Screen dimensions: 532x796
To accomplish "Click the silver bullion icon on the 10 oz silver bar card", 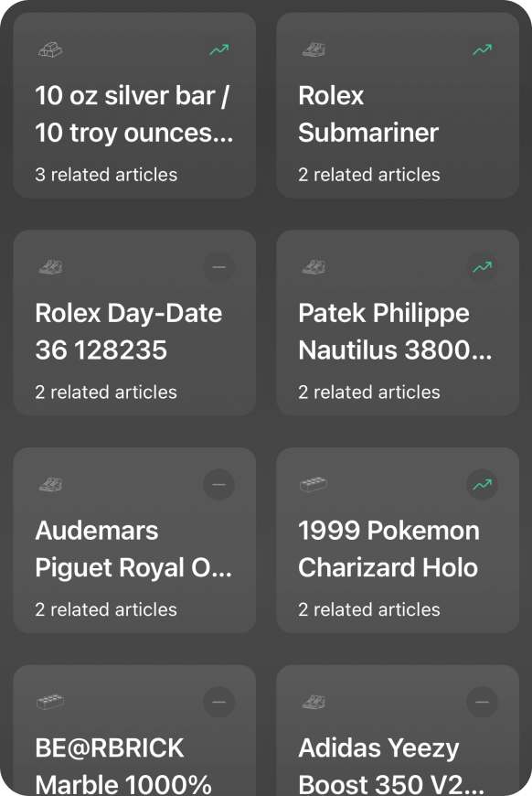I will click(50, 49).
